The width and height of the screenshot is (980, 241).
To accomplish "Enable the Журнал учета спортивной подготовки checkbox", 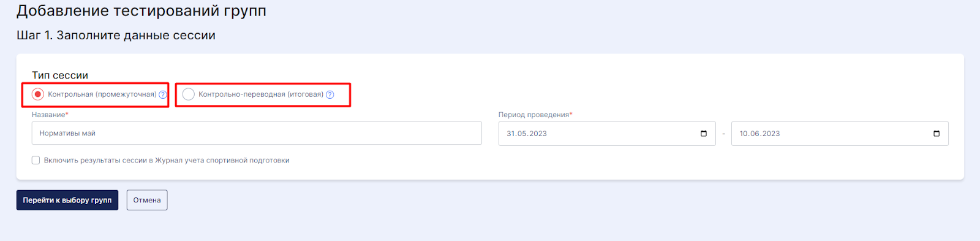I will click(36, 160).
